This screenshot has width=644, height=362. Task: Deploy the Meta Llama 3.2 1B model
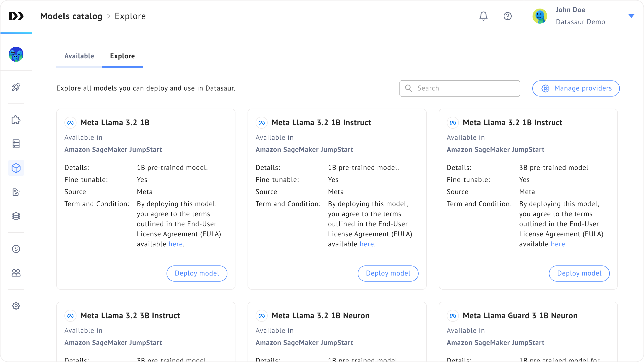tap(197, 274)
